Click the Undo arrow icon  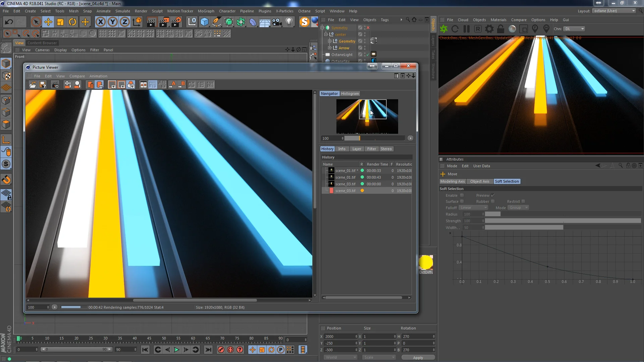coord(9,22)
